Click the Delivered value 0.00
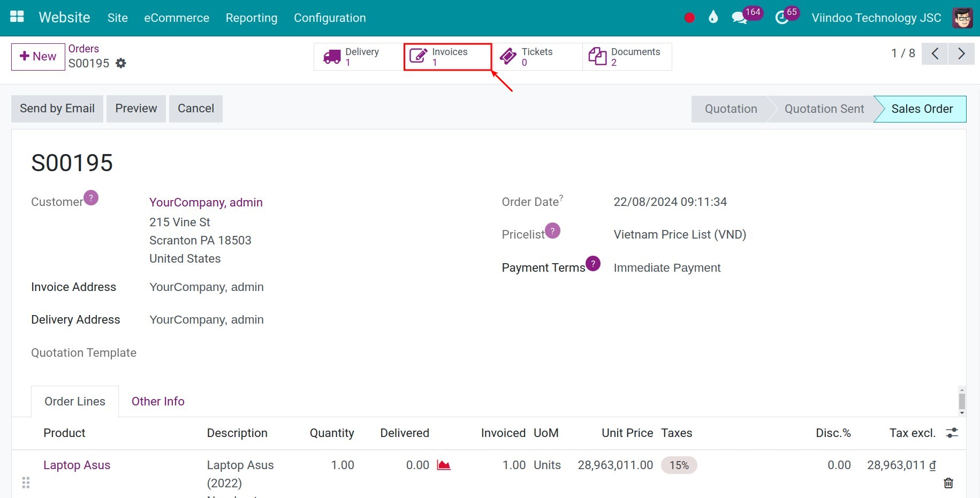Viewport: 980px width, 498px height. (x=417, y=465)
